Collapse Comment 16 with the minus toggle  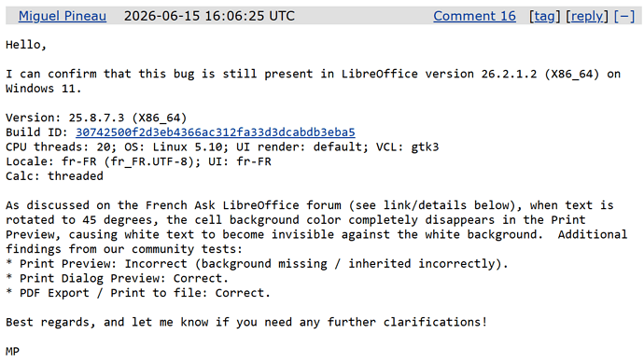click(x=624, y=16)
